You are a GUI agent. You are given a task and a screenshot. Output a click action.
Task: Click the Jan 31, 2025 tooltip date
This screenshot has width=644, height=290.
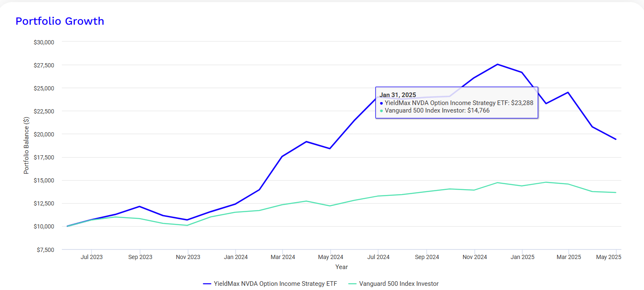398,95
